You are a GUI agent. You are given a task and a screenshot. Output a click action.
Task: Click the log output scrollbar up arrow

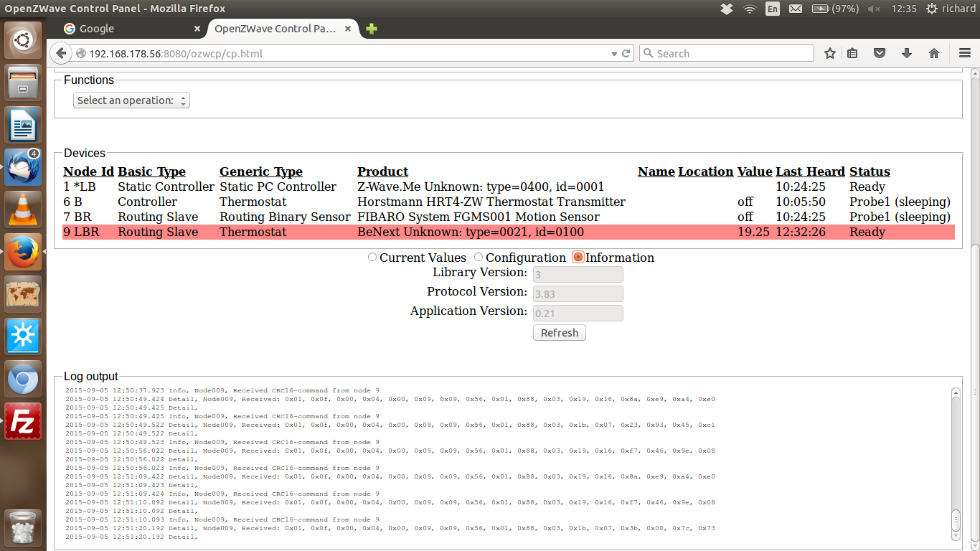point(956,392)
